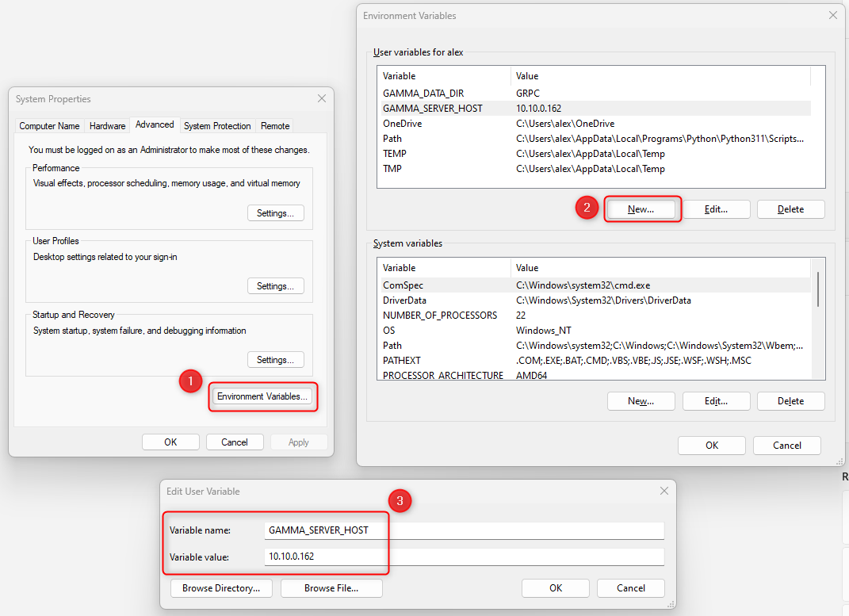Open the Hardware tab
This screenshot has width=849, height=616.
click(107, 126)
